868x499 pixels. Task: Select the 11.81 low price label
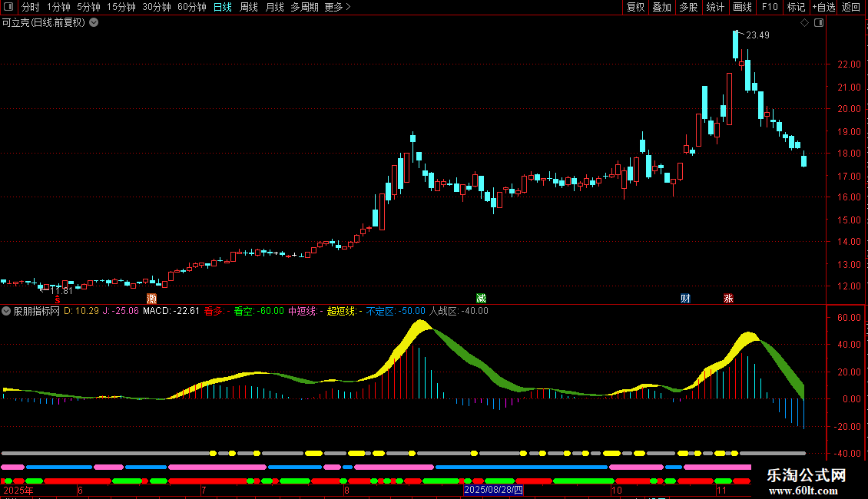point(61,290)
